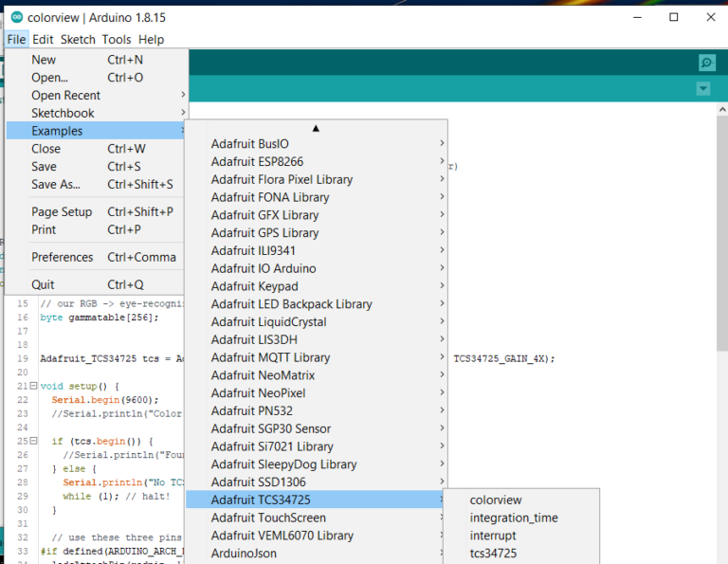
Task: Choose Print from File menu
Action: [x=97, y=229]
